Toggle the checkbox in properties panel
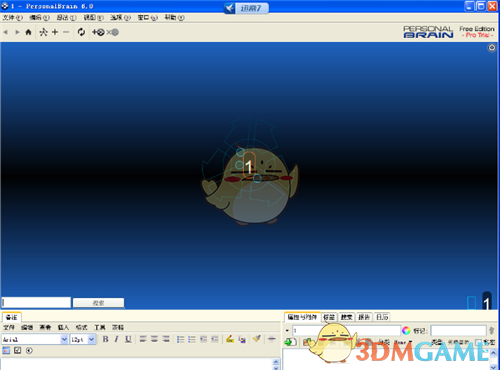Image resolution: width=500 pixels, height=370 pixels. [x=478, y=342]
